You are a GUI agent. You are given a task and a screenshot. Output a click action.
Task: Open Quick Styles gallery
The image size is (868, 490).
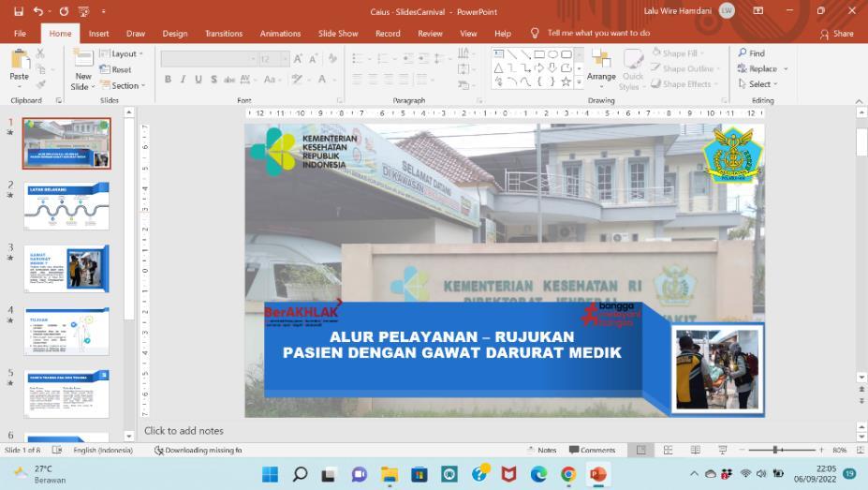point(633,69)
